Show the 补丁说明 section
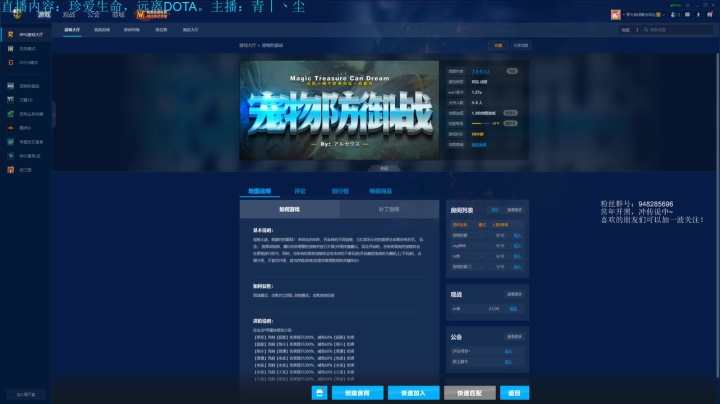Viewport: 720px width, 404px height. [389, 209]
